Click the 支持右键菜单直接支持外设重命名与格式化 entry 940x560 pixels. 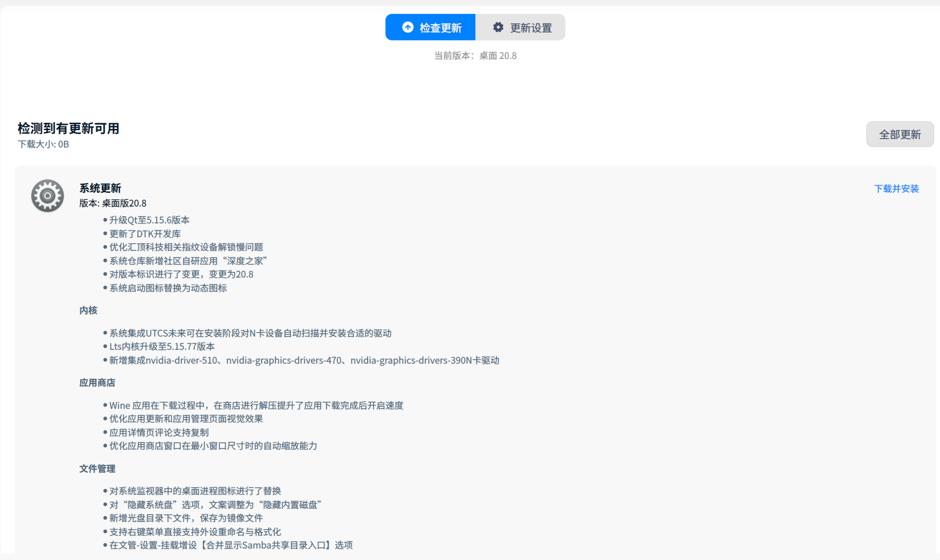click(x=195, y=532)
